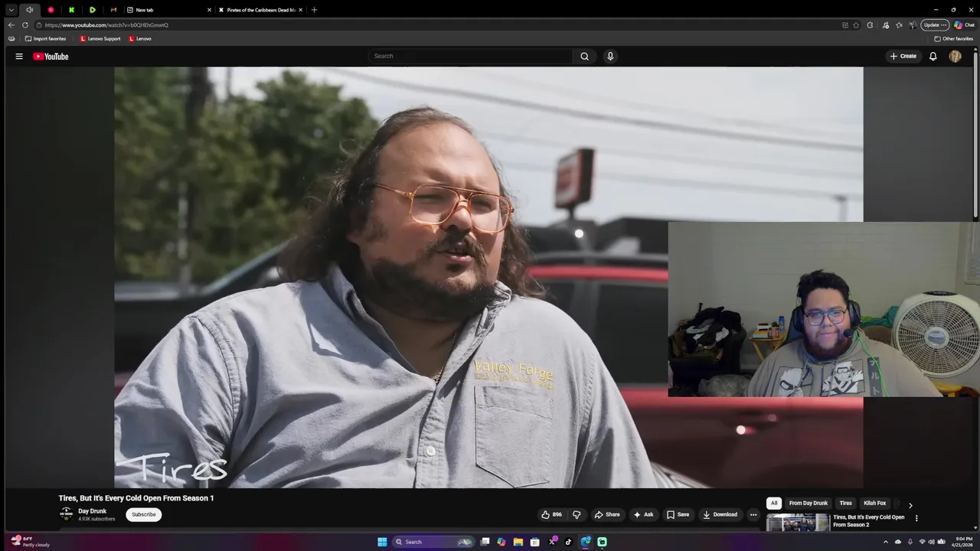The width and height of the screenshot is (980, 551).
Task: Click the Windows taskbar search box
Action: pos(433,542)
